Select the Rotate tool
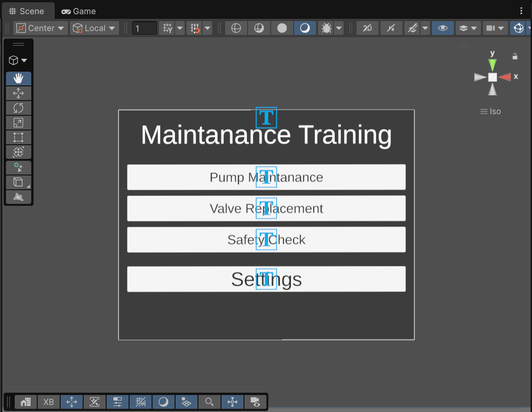This screenshot has width=532, height=412. tap(18, 108)
